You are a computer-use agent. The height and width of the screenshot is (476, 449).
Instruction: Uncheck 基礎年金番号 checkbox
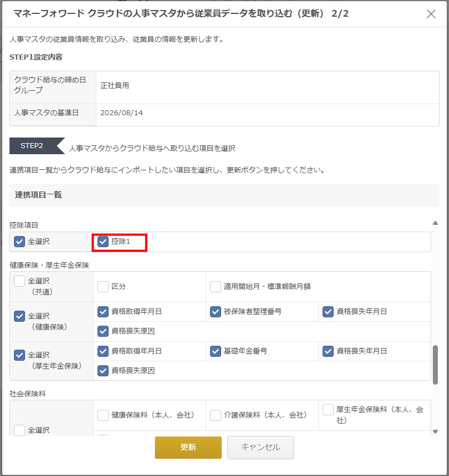[x=216, y=351]
